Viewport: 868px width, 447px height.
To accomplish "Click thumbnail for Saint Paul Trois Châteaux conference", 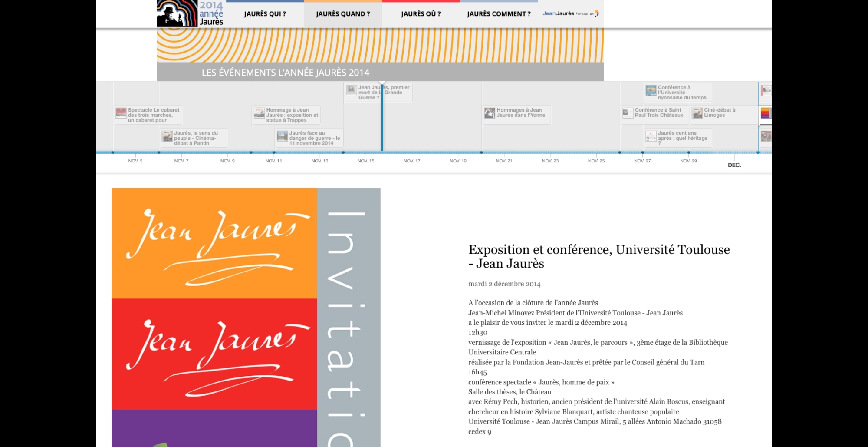I will coord(628,113).
